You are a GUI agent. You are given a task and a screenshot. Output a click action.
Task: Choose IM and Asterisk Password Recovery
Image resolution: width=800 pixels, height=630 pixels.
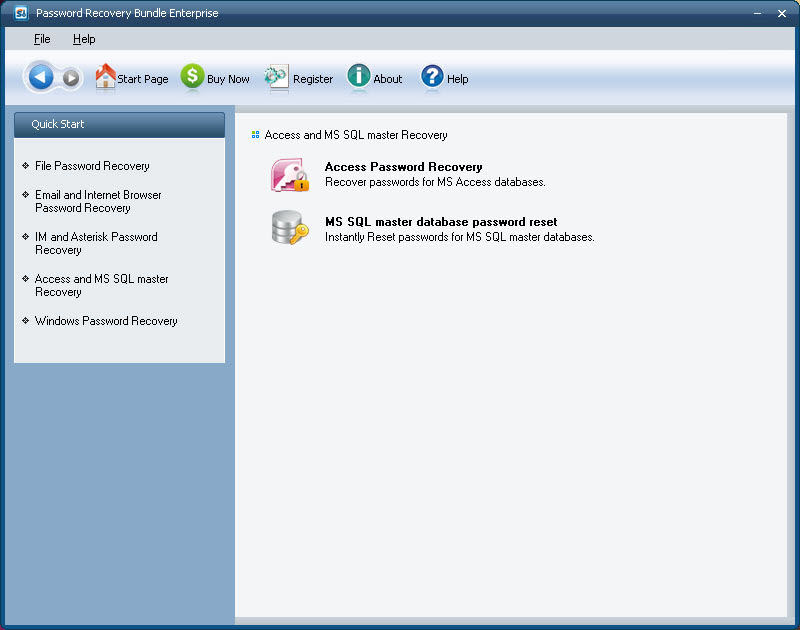[96, 243]
